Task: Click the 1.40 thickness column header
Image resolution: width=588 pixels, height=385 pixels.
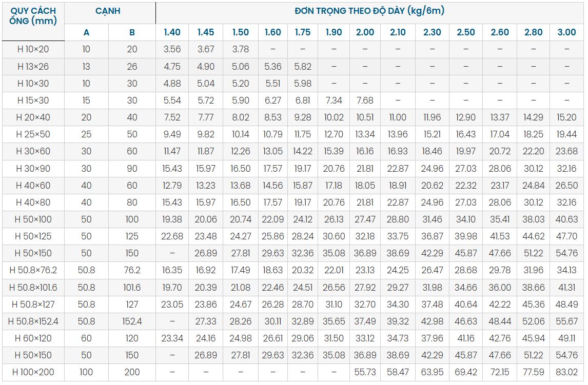Action: (172, 32)
